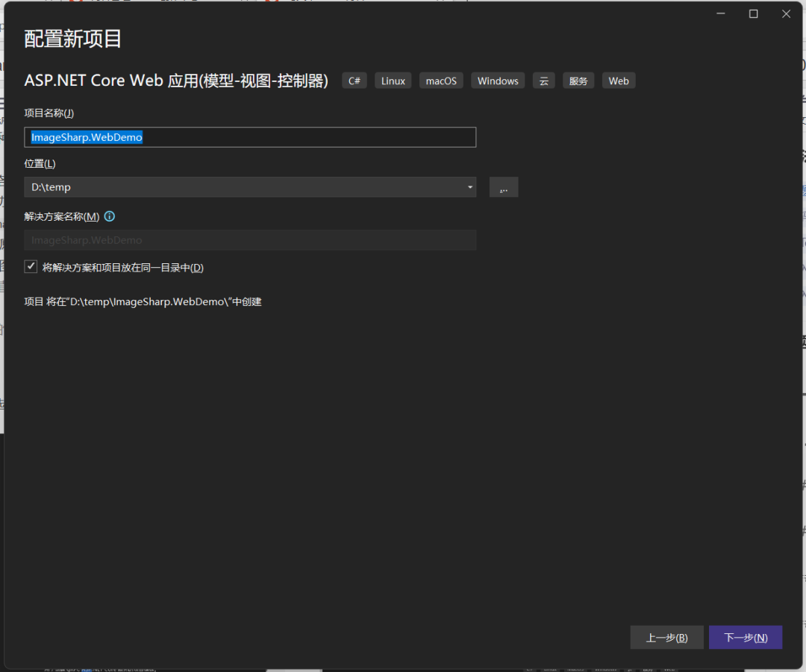Go to next step with 下一步(N)
The width and height of the screenshot is (806, 672).
(x=746, y=637)
